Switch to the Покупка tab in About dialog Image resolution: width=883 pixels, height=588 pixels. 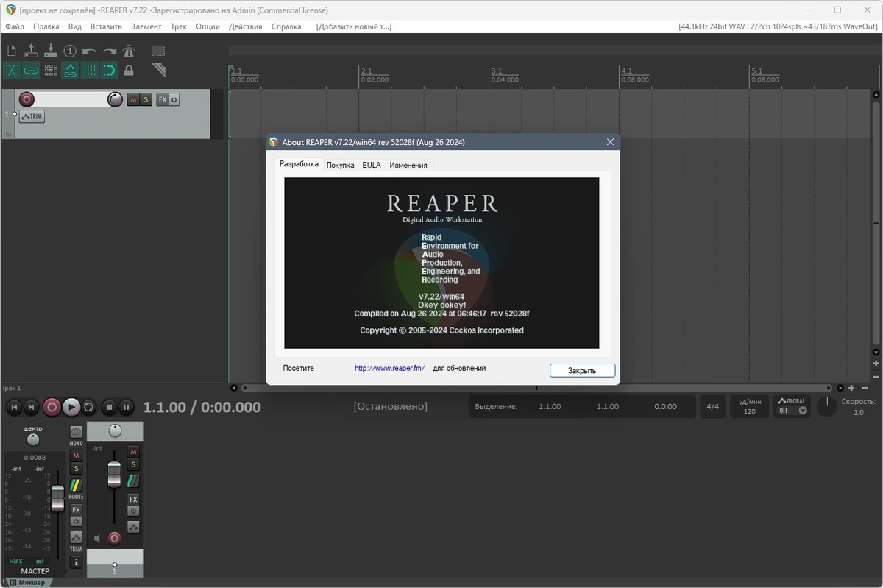pos(340,165)
